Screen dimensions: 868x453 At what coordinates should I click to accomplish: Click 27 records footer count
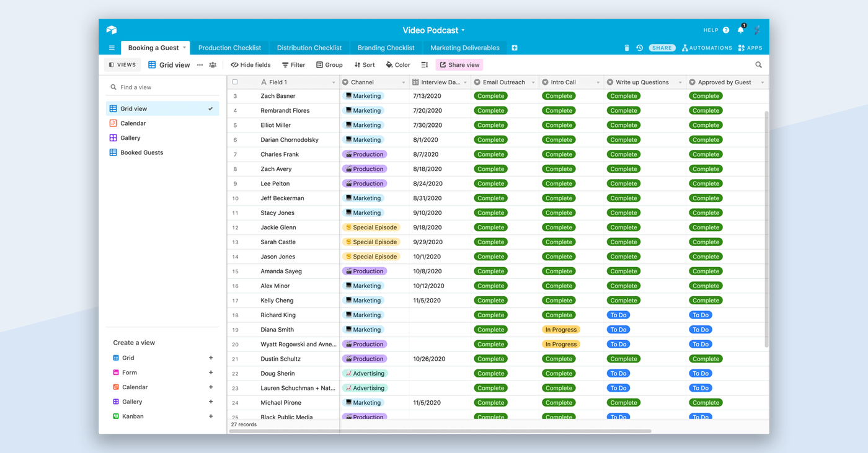pyautogui.click(x=244, y=424)
